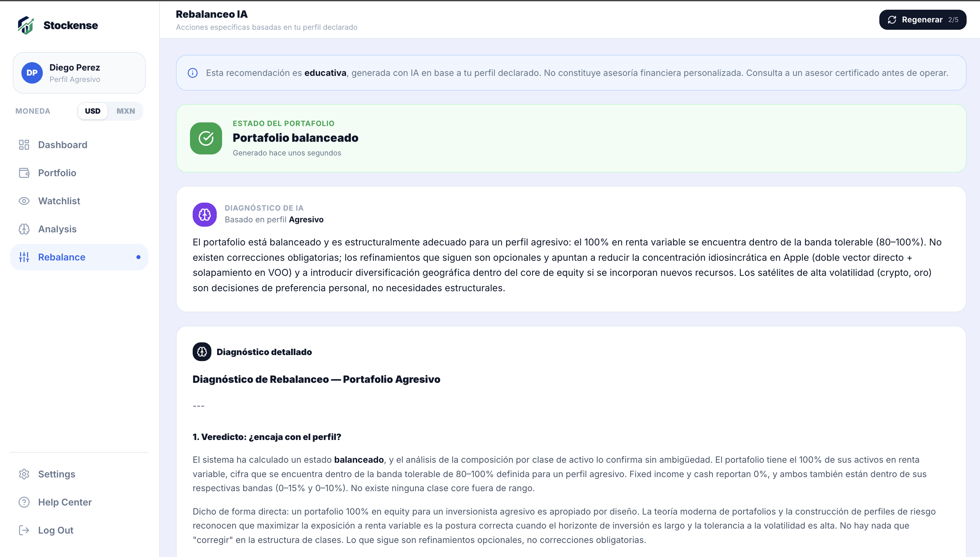Image resolution: width=980 pixels, height=557 pixels.
Task: Click the 'DIAGNÓSTICO DE IA' label
Action: click(264, 208)
